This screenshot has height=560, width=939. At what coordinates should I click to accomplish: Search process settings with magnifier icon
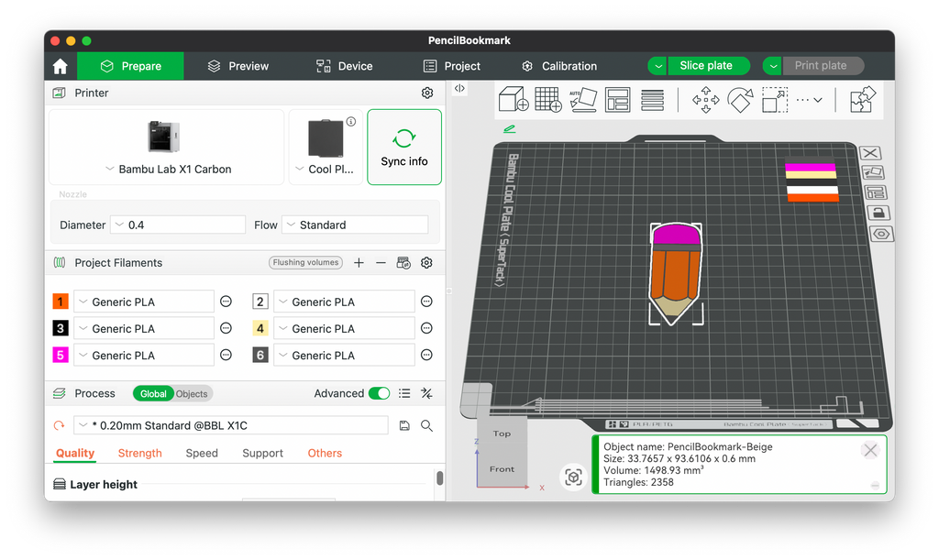pyautogui.click(x=426, y=425)
